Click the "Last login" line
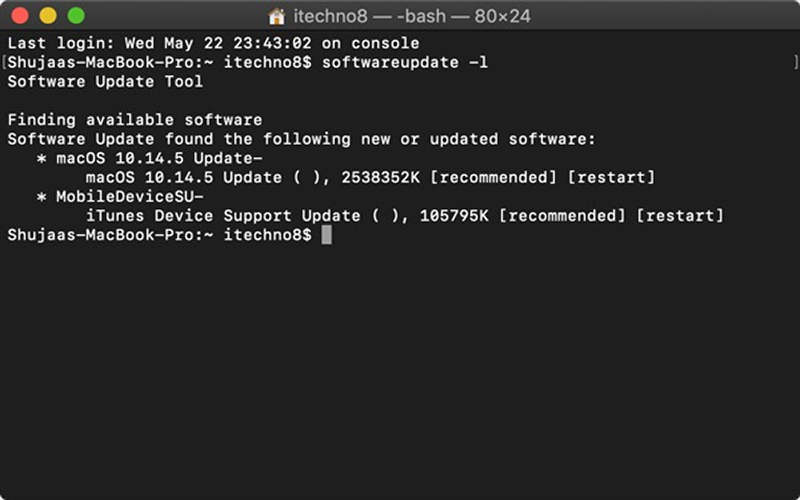The height and width of the screenshot is (500, 800). pyautogui.click(x=213, y=44)
